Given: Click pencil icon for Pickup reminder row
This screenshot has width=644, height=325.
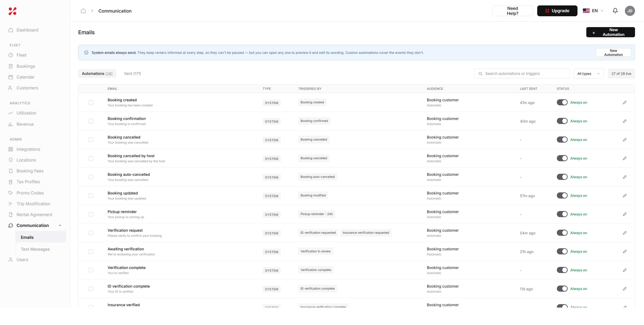Looking at the screenshot, I should coord(625,214).
